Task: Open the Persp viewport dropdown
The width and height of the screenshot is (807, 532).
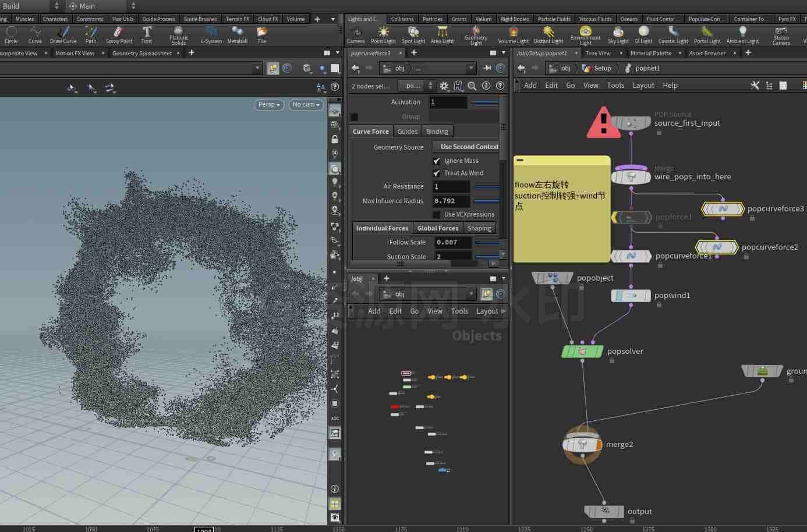Action: click(269, 105)
